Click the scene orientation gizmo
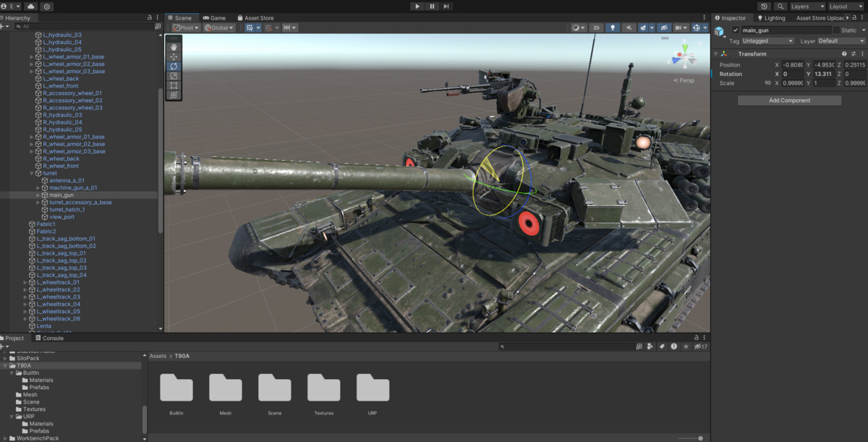The width and height of the screenshot is (868, 442). coord(684,59)
